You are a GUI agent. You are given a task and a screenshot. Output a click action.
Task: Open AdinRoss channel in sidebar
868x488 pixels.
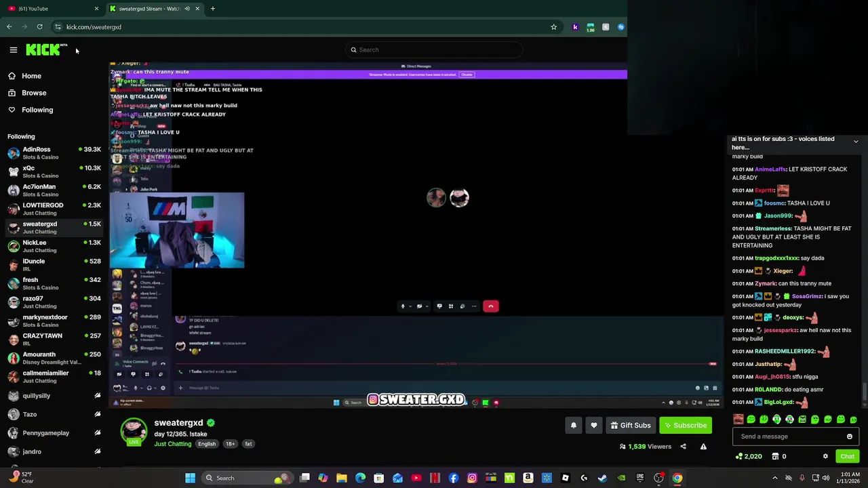tap(54, 153)
